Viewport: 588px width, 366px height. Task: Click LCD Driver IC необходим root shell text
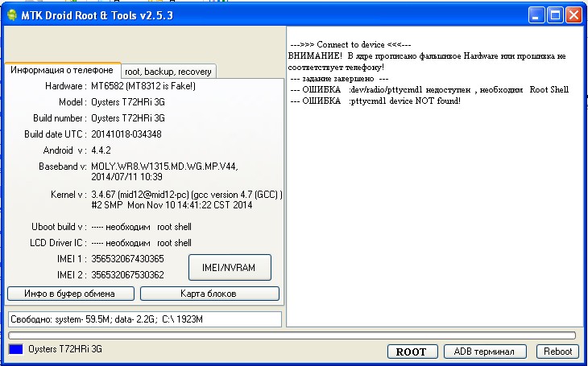(x=141, y=243)
